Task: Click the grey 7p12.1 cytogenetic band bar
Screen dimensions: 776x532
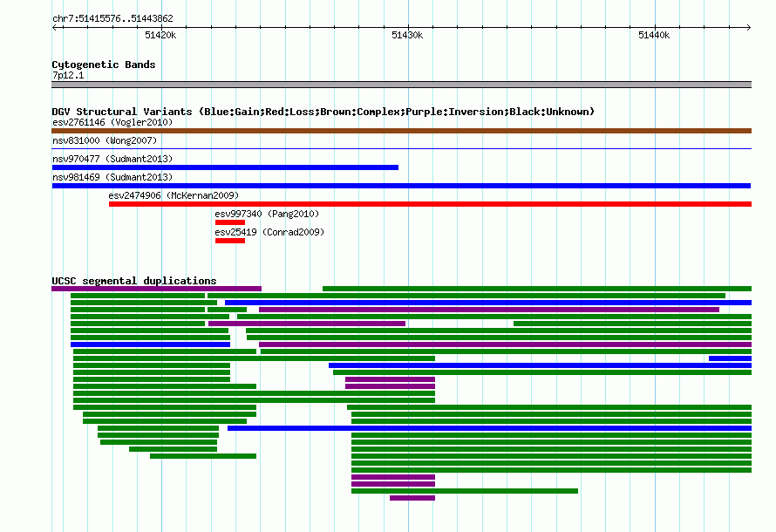Action: [x=401, y=85]
